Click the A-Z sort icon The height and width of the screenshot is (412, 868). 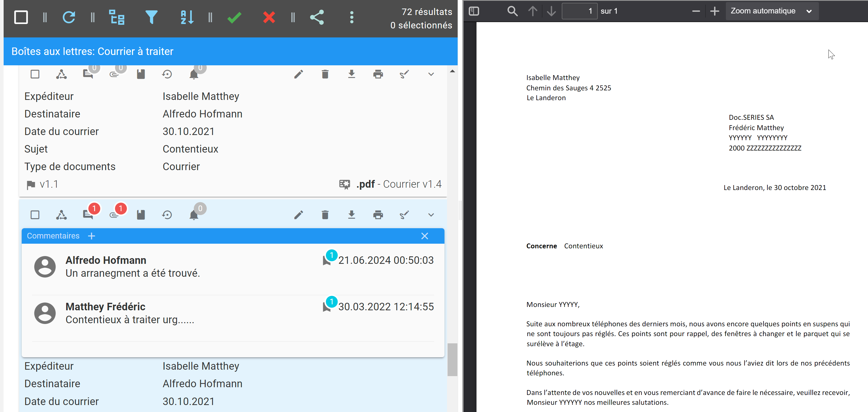point(187,17)
